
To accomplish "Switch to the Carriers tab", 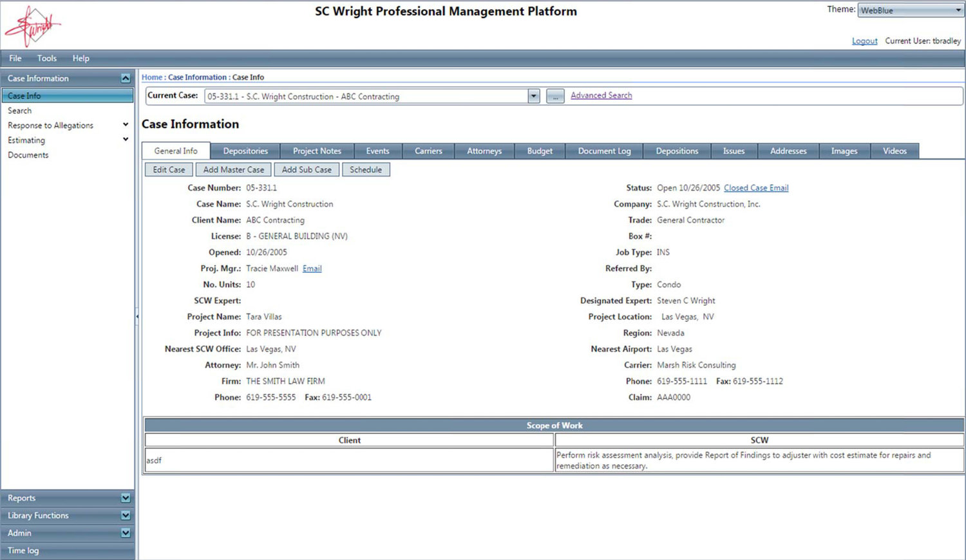I will [428, 151].
